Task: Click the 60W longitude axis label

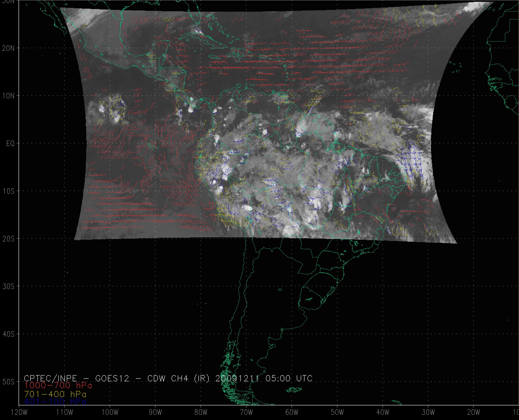Action: pos(292,412)
